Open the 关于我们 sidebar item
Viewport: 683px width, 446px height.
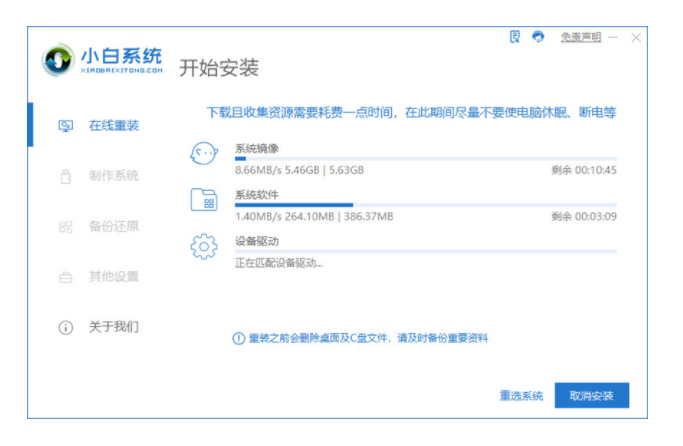(113, 327)
